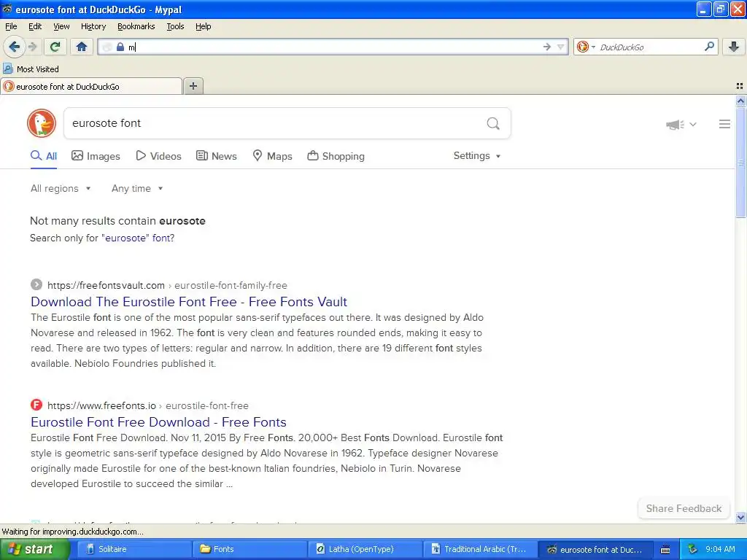The height and width of the screenshot is (560, 747).
Task: Select the All results tab
Action: click(44, 156)
